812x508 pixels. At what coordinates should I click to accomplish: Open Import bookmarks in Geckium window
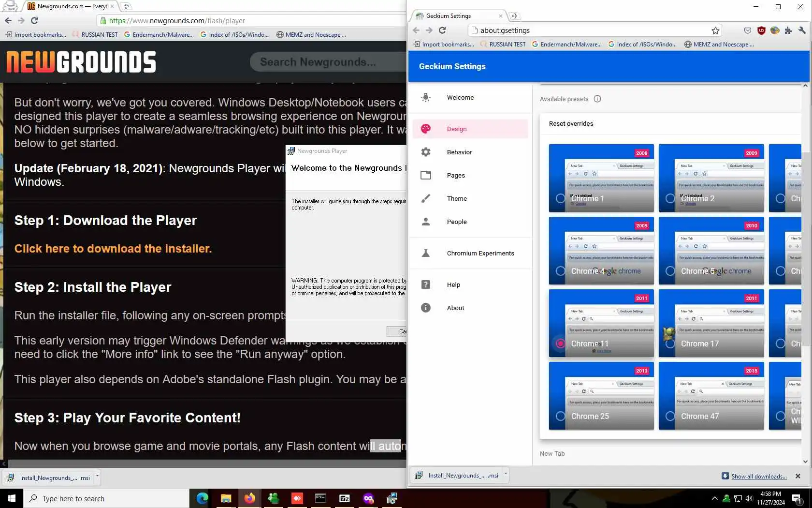444,45
